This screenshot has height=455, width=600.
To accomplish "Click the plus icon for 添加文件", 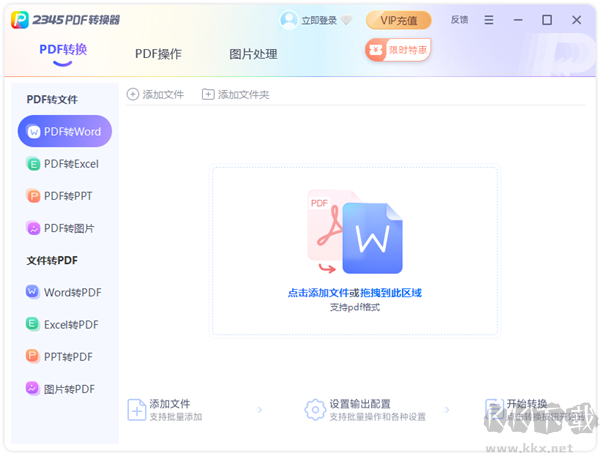I will [x=132, y=94].
